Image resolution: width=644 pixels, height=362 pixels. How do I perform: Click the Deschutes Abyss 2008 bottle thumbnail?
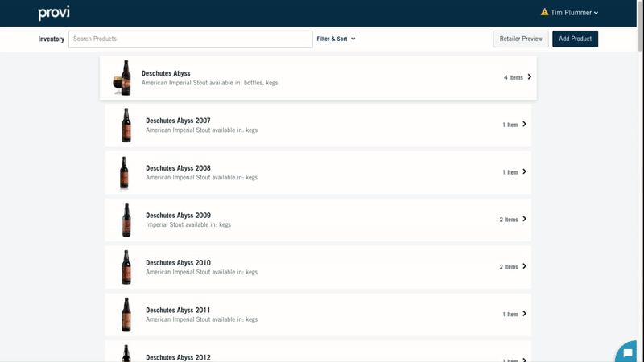124,172
